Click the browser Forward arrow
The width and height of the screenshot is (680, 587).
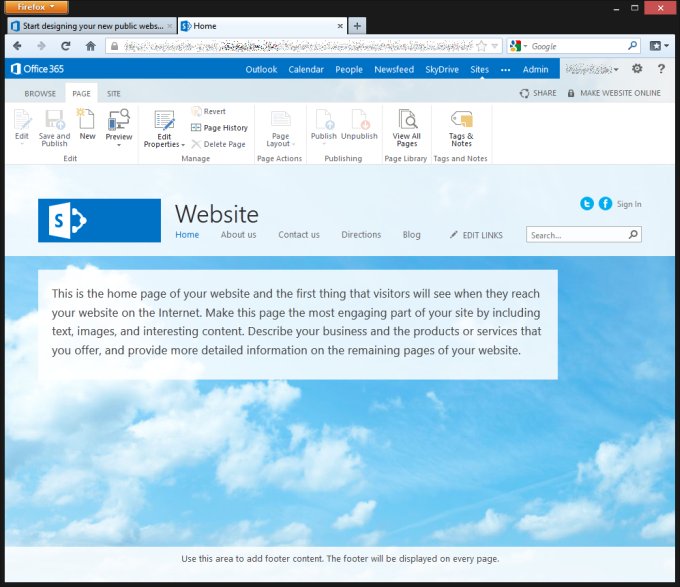click(41, 46)
